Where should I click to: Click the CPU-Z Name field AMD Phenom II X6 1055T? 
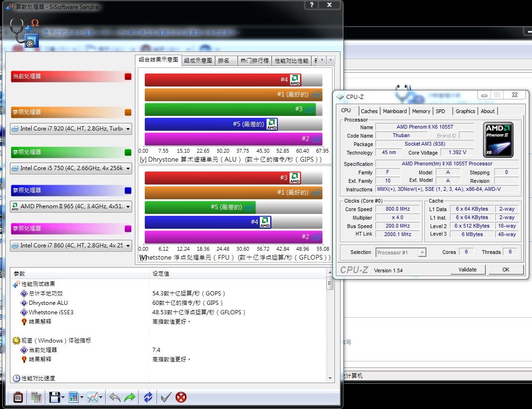click(x=425, y=127)
